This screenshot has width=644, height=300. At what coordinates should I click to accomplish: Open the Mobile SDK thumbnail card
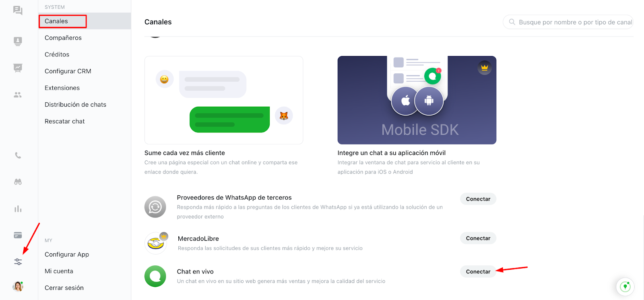pyautogui.click(x=417, y=100)
